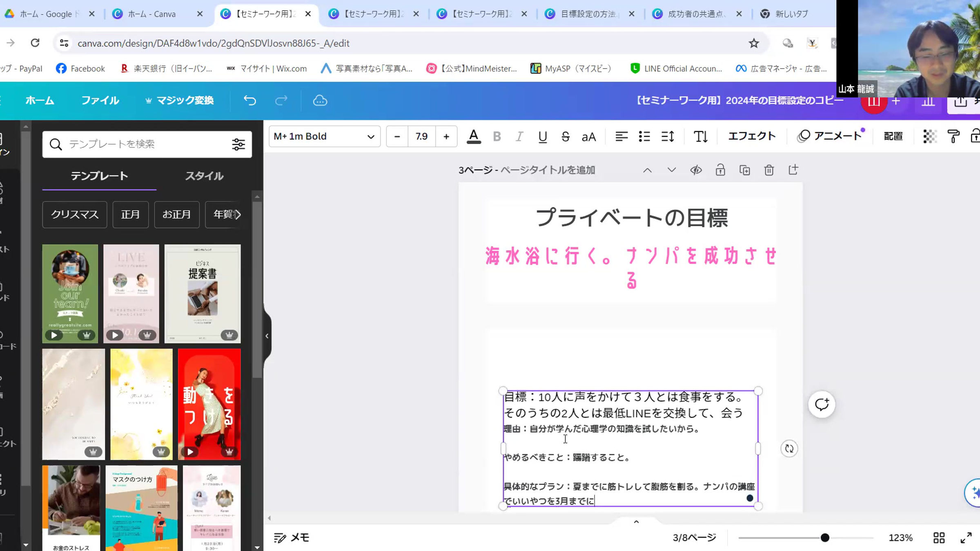Click the copy style paint roller icon

[x=954, y=136]
